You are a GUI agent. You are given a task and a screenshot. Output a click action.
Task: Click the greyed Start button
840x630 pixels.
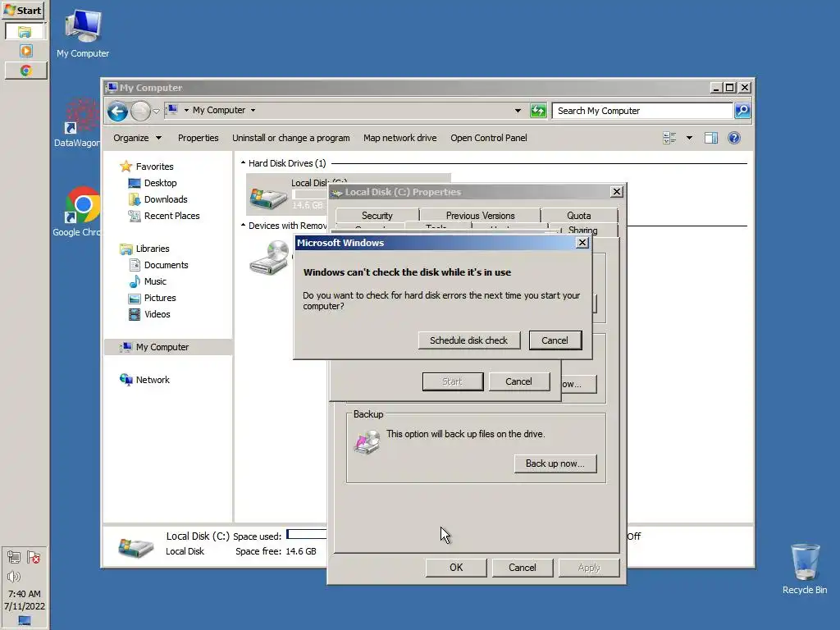tap(453, 381)
